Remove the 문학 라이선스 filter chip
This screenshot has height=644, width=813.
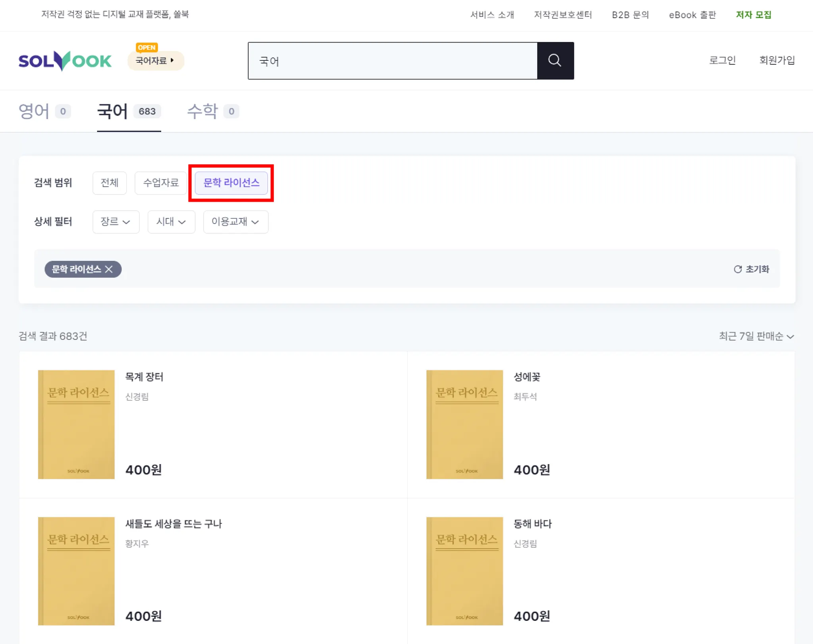click(x=109, y=269)
